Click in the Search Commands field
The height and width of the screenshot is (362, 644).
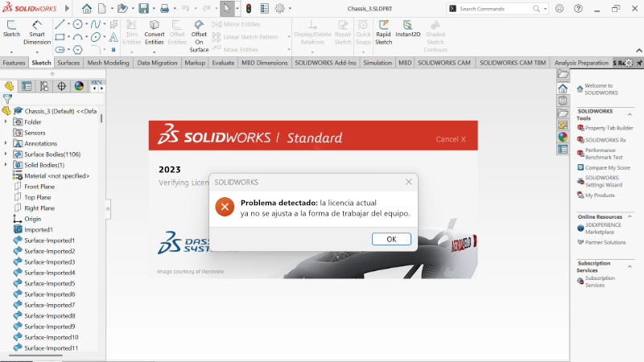click(497, 9)
